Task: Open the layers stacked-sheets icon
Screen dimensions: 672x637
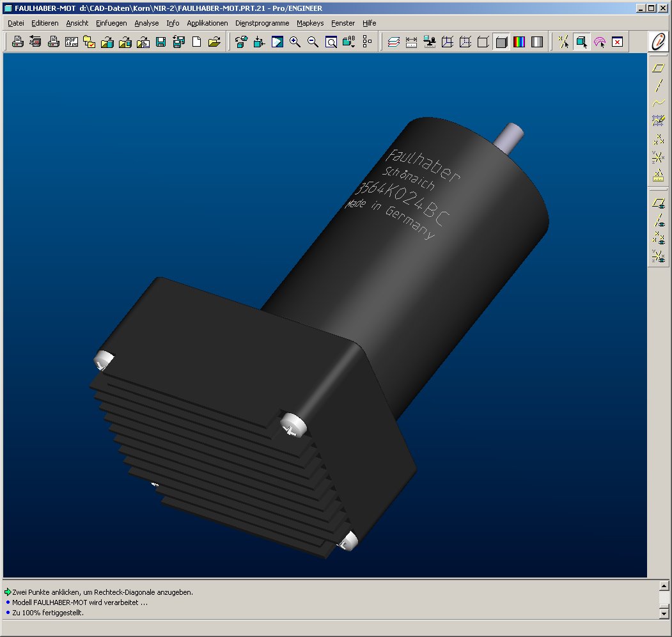Action: coord(393,42)
